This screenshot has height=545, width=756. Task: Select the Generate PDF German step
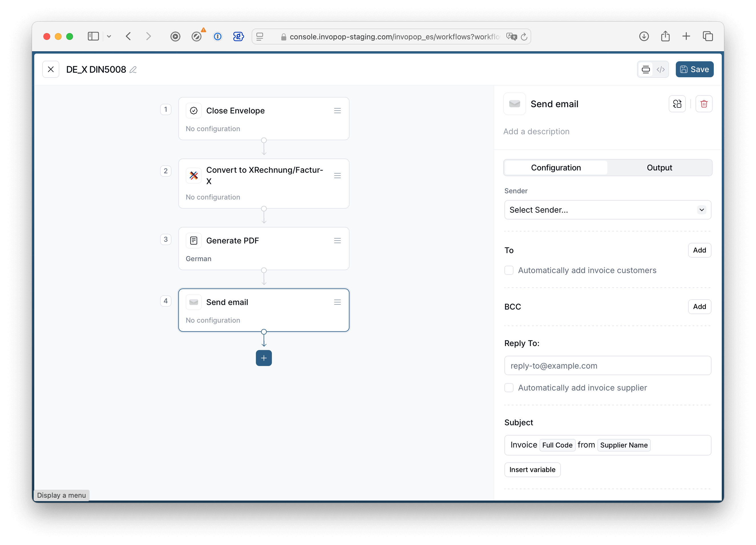264,249
